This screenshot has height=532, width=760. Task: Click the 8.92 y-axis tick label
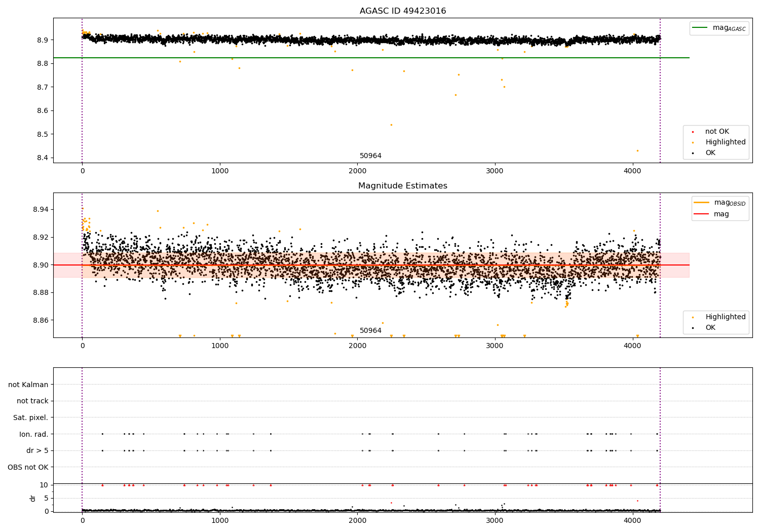(x=42, y=237)
